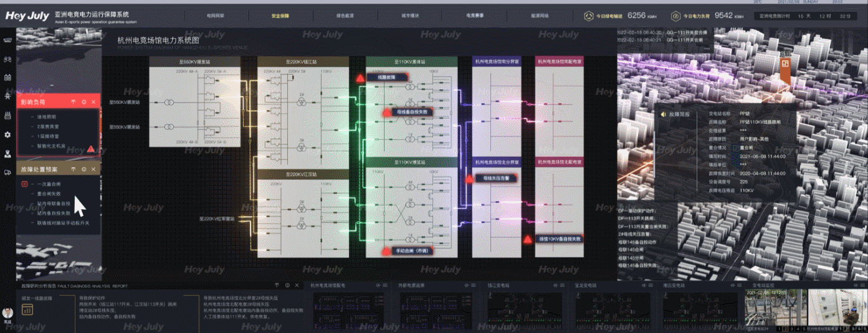Image resolution: width=868 pixels, height=333 pixels.
Task: Click the info icon on 故障处置预案 panel
Action: (x=83, y=169)
